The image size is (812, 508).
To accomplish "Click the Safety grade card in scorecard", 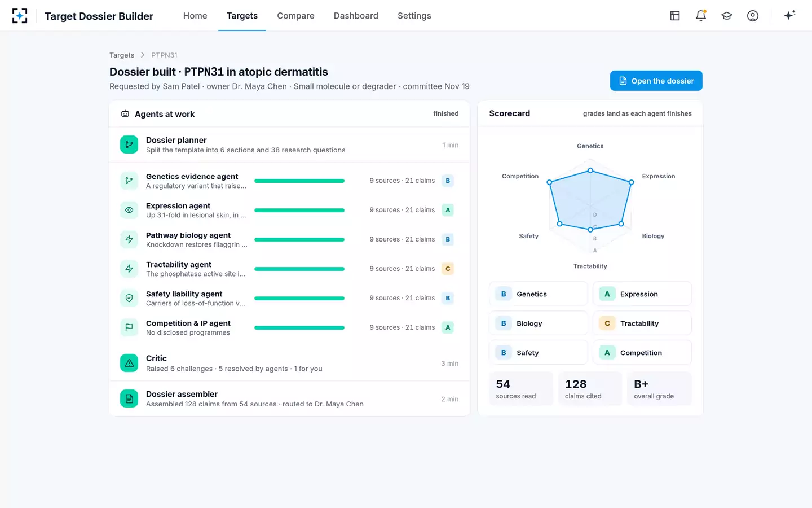I will [x=538, y=353].
